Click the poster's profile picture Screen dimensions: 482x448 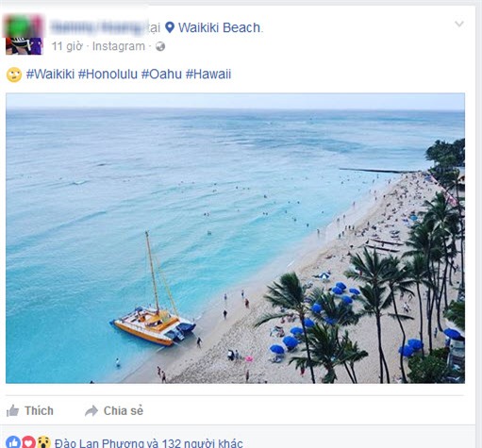click(x=24, y=35)
